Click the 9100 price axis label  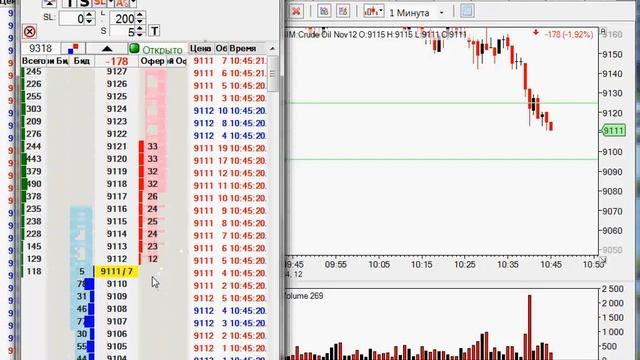coord(612,152)
